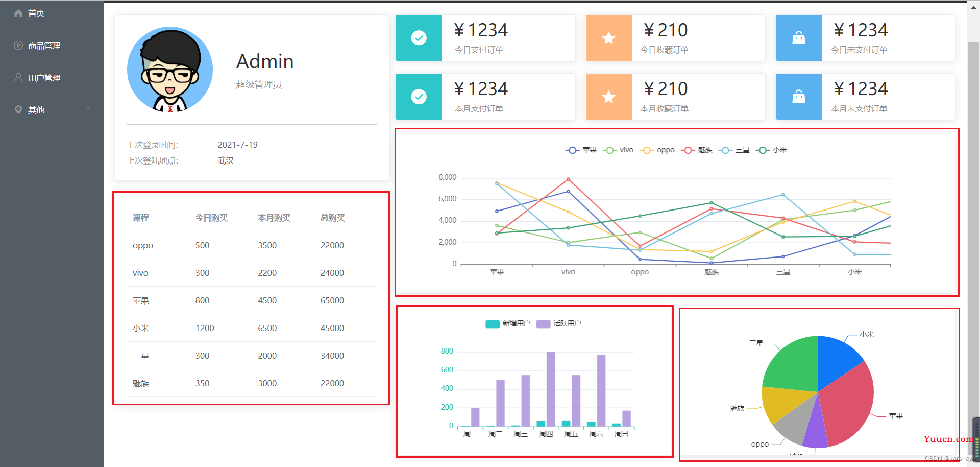
Task: Click the shopping bag icon for 今日未支付订单
Action: click(798, 38)
